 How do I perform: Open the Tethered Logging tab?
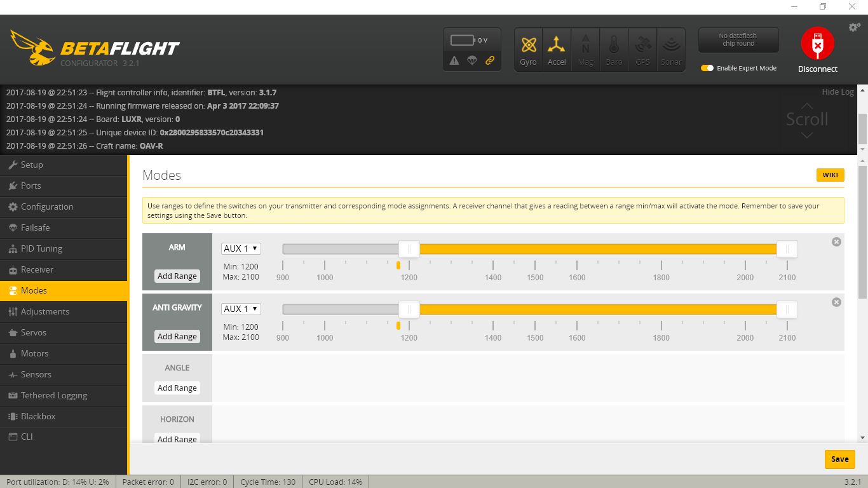click(64, 395)
